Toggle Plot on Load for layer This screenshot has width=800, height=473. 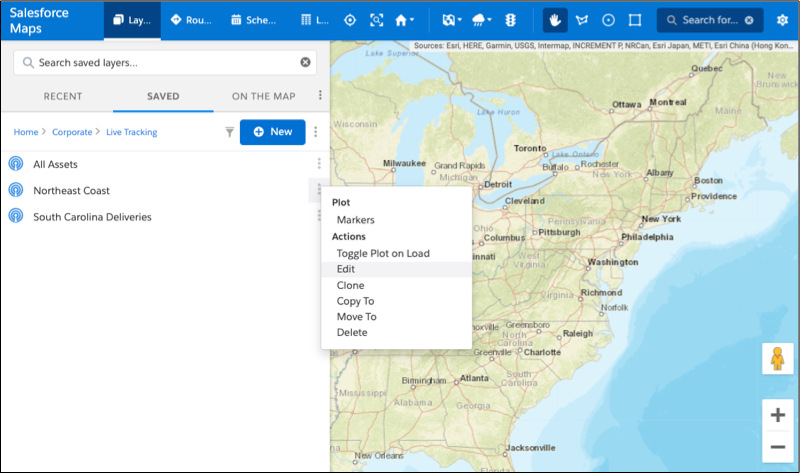pos(383,253)
